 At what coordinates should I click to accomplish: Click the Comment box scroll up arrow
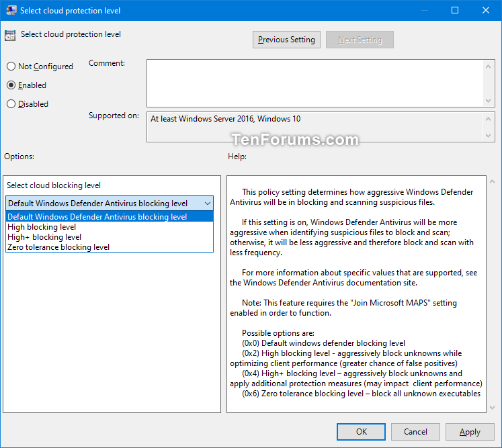coord(489,66)
